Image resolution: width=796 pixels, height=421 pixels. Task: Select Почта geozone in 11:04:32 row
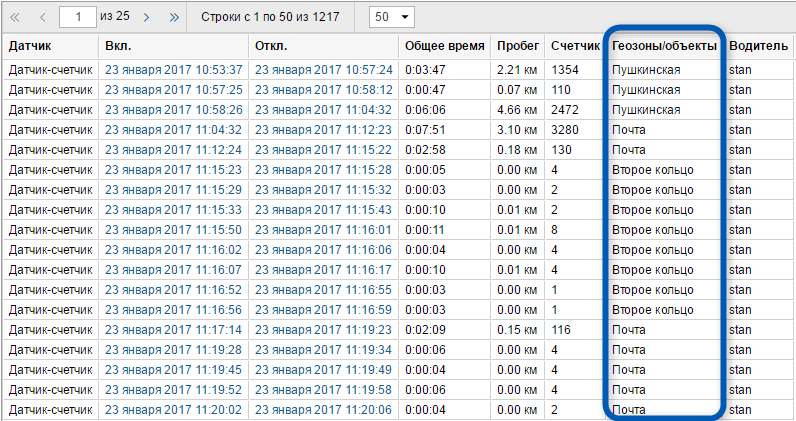click(629, 130)
